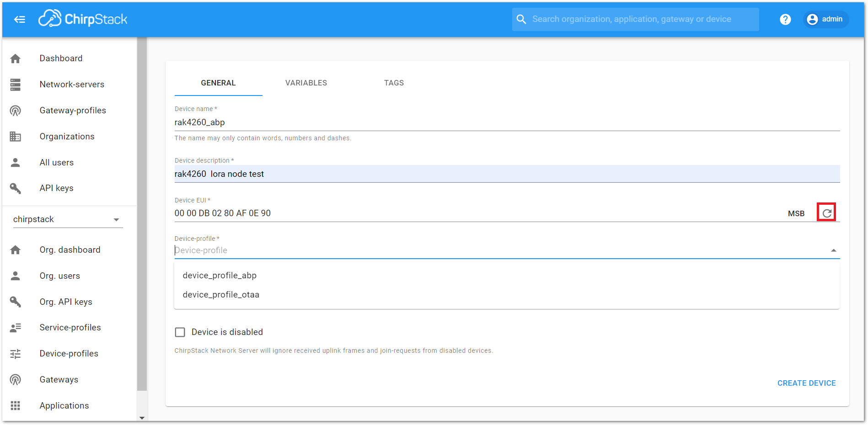
Task: Toggle the MSB byte order button
Action: pos(796,213)
